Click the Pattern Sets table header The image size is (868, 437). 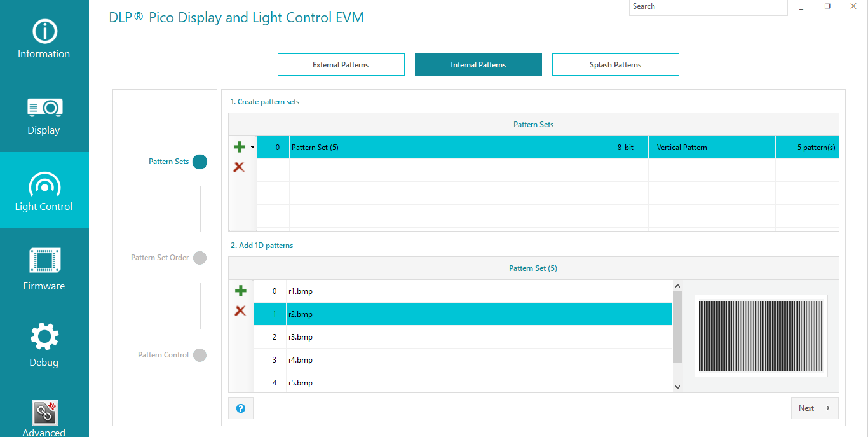point(534,125)
